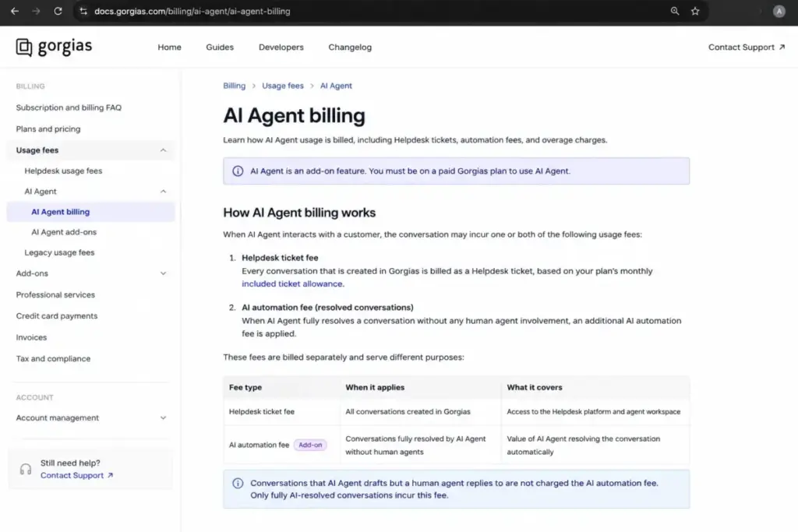The width and height of the screenshot is (798, 532).
Task: Click the AI Agent breadcrumb link
Action: (x=336, y=86)
